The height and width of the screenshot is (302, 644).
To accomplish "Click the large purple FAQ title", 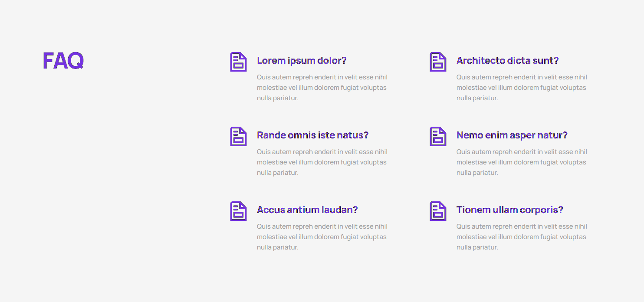I will coord(63,61).
